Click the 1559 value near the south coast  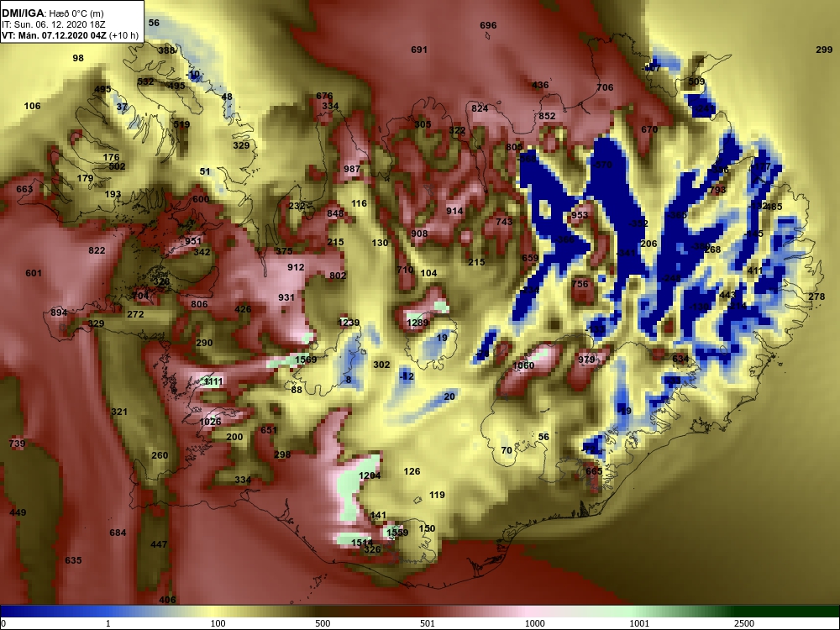(x=397, y=533)
